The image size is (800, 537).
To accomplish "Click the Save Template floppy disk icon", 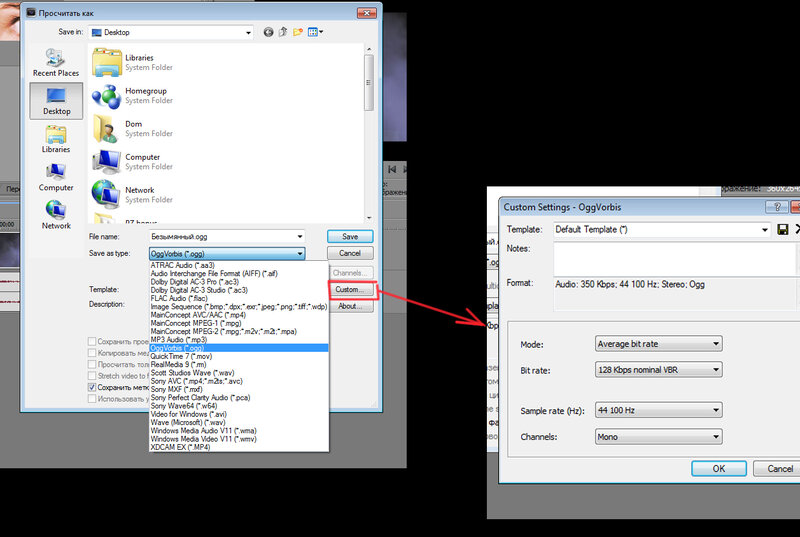I will [x=782, y=230].
